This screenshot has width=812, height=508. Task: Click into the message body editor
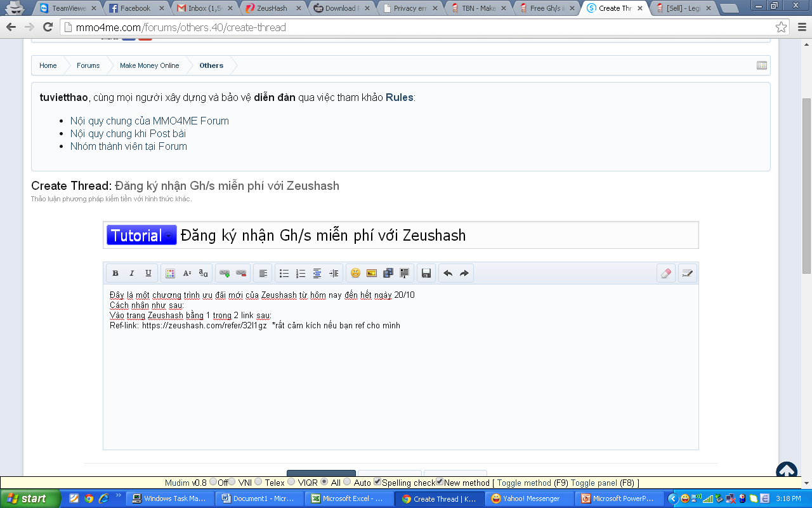tap(401, 367)
